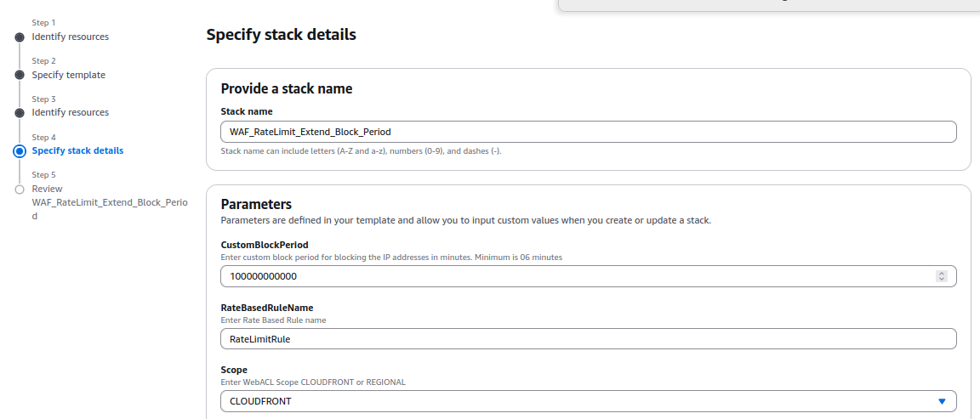Screen dimensions: 980x419
Task: Go to Step 3 Identify resources
Action: tap(70, 112)
